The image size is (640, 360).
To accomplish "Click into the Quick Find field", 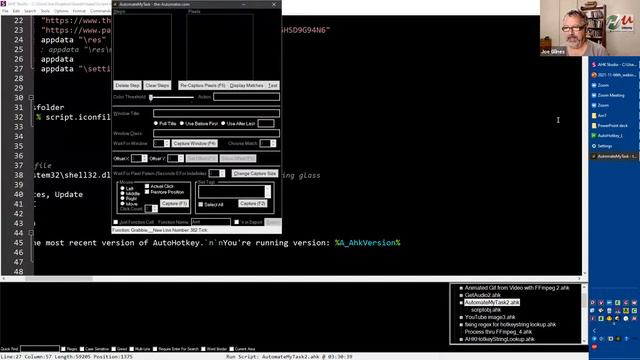I will (40, 349).
